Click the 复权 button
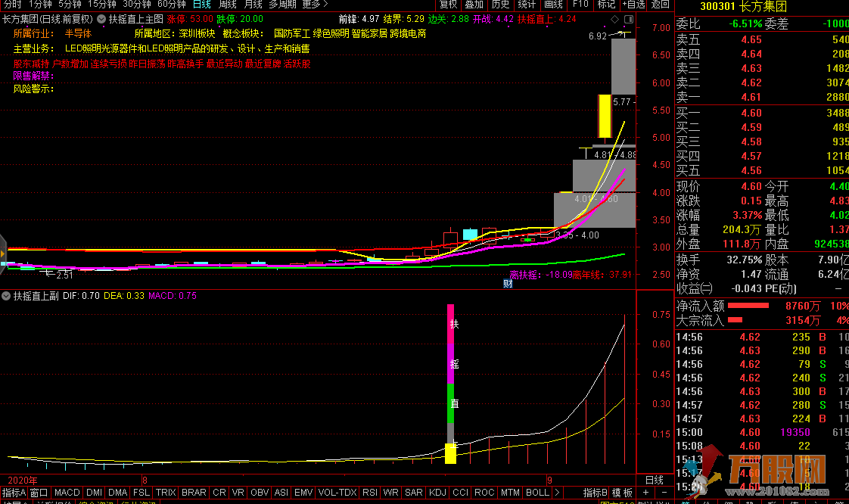 pos(448,5)
